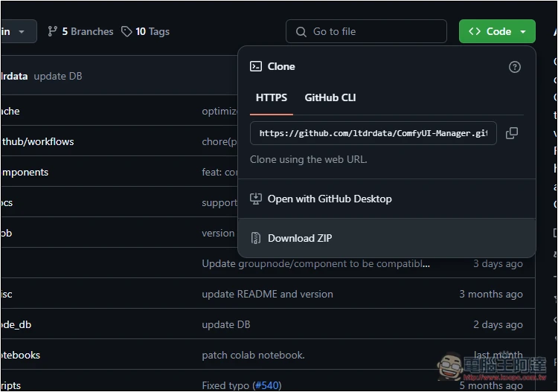This screenshot has height=392, width=558.
Task: Switch to the GitHub CLI tab
Action: tap(330, 97)
